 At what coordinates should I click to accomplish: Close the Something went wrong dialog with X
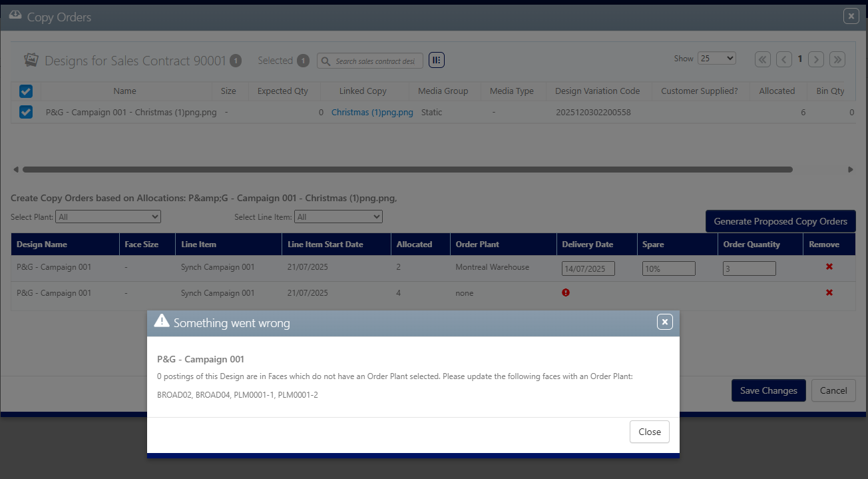[x=664, y=322]
